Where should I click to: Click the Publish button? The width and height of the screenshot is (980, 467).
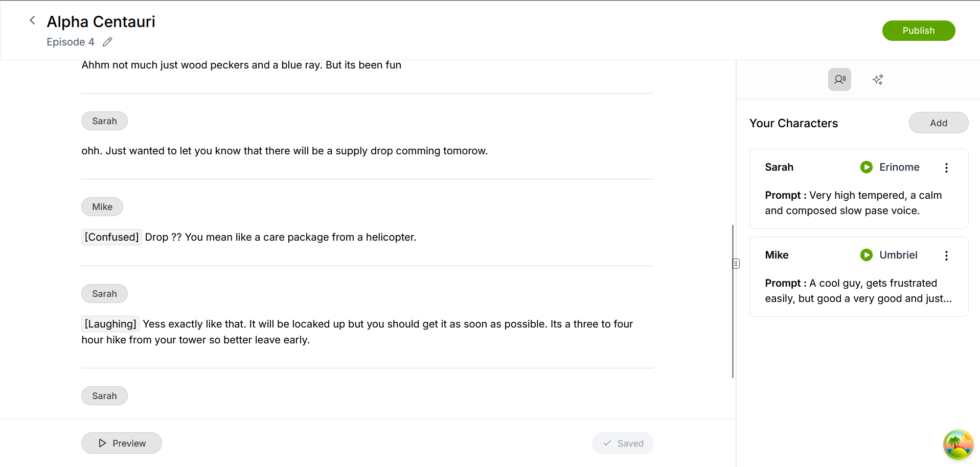[918, 31]
